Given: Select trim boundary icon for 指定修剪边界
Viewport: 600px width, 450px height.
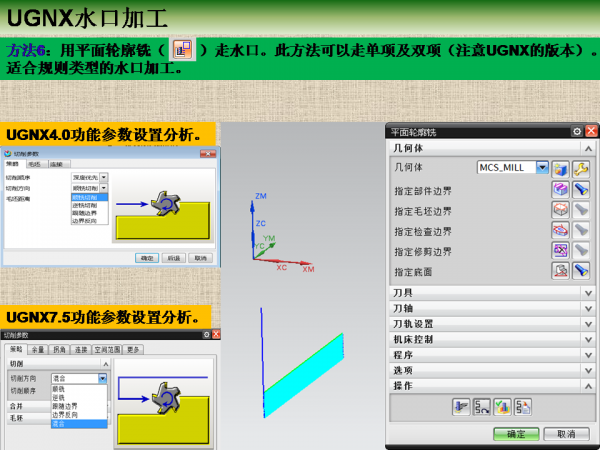Looking at the screenshot, I should 560,250.
